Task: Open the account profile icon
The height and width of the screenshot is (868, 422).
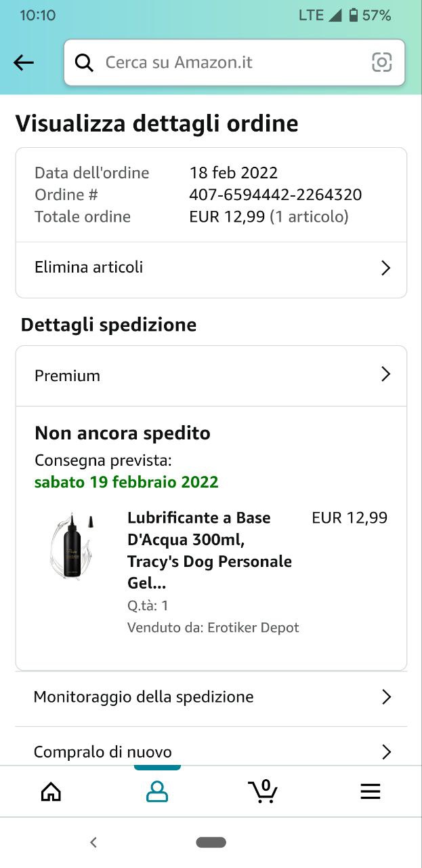Action: [x=157, y=791]
